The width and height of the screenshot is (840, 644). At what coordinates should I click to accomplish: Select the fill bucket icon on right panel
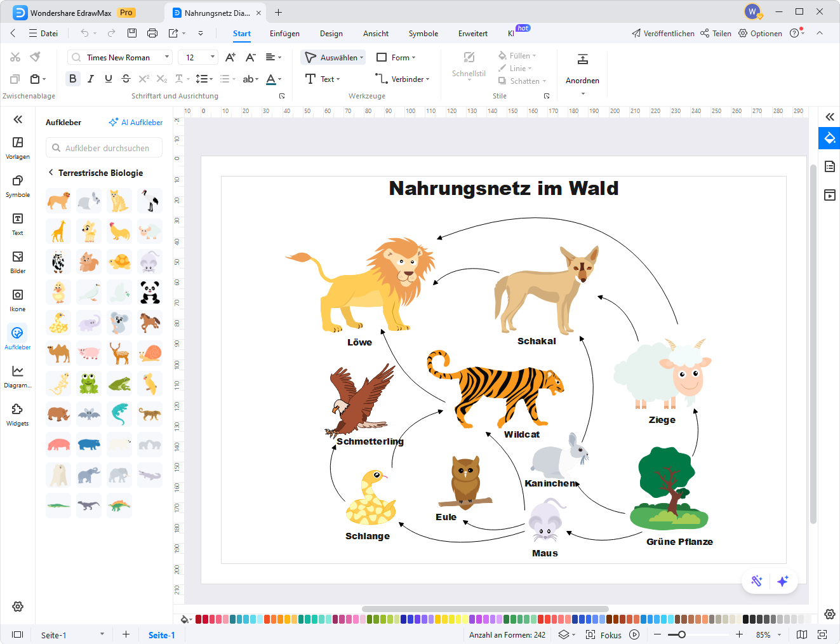(x=829, y=138)
